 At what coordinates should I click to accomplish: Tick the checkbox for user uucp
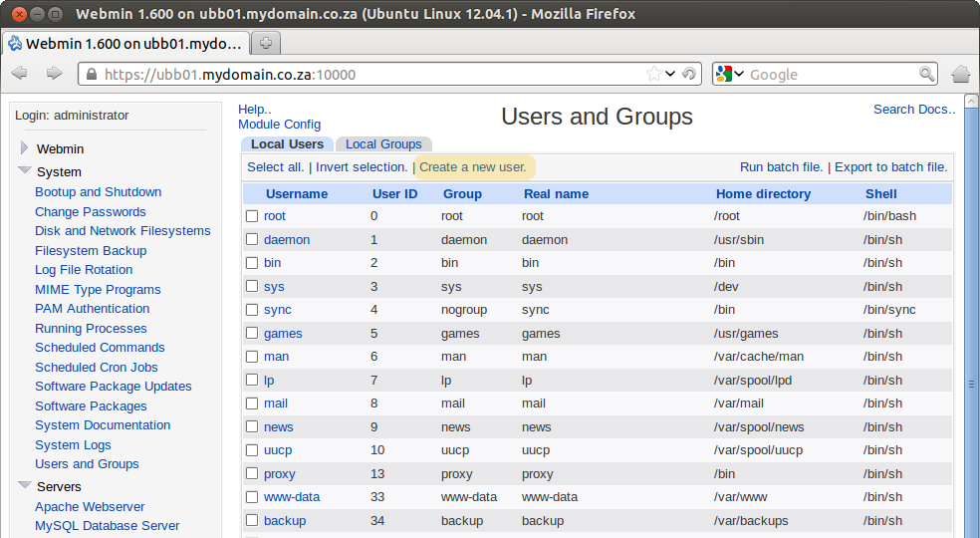[x=252, y=450]
